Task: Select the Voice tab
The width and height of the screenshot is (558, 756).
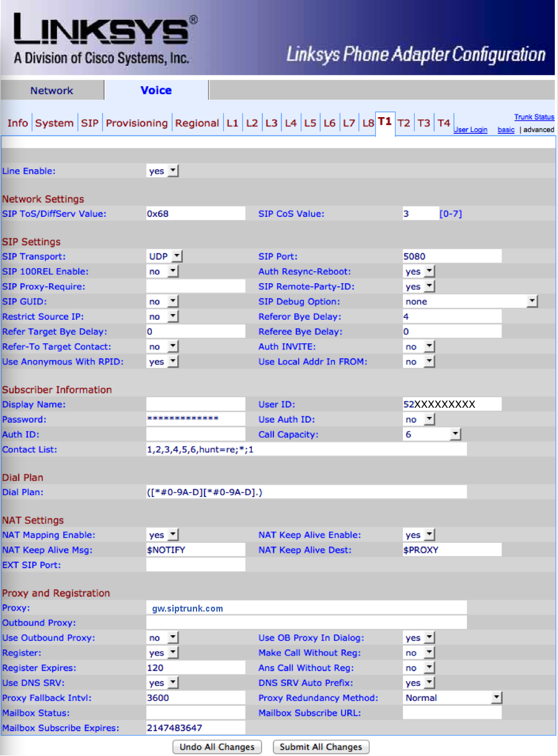Action: click(156, 90)
